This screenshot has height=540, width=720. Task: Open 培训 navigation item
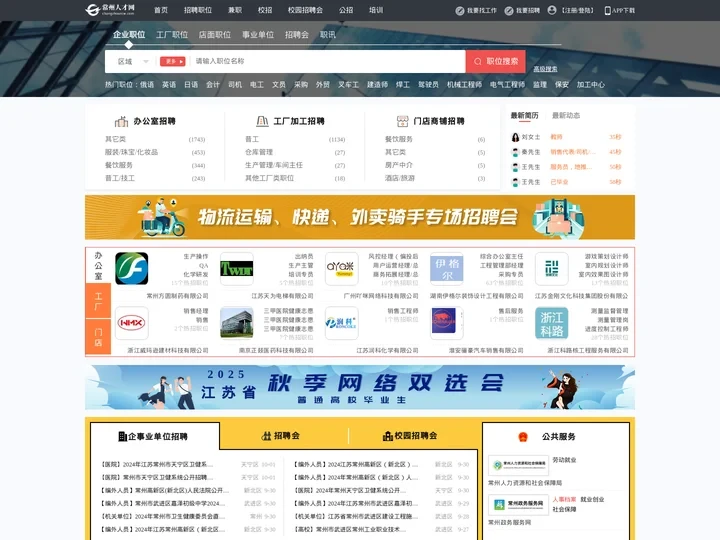coord(376,10)
